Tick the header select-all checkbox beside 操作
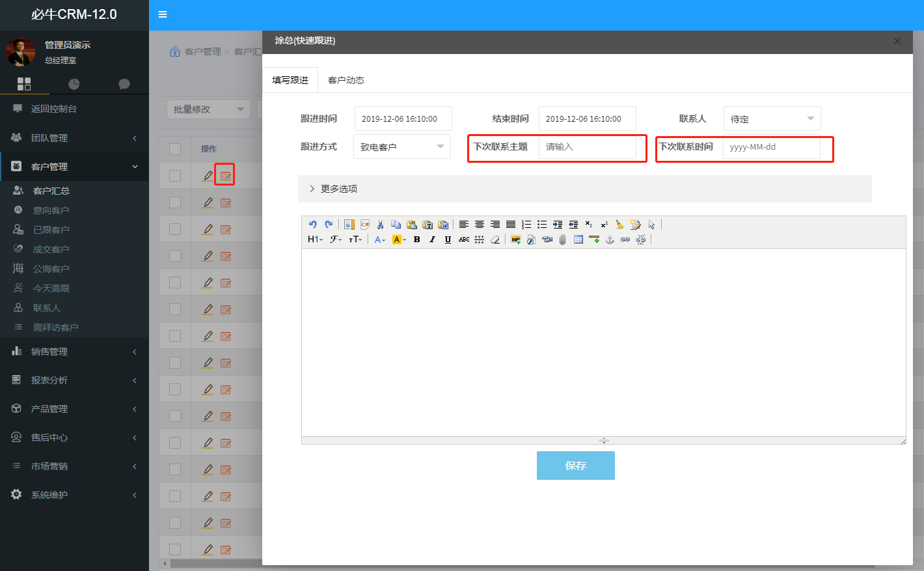The height and width of the screenshot is (571, 924). coord(175,149)
